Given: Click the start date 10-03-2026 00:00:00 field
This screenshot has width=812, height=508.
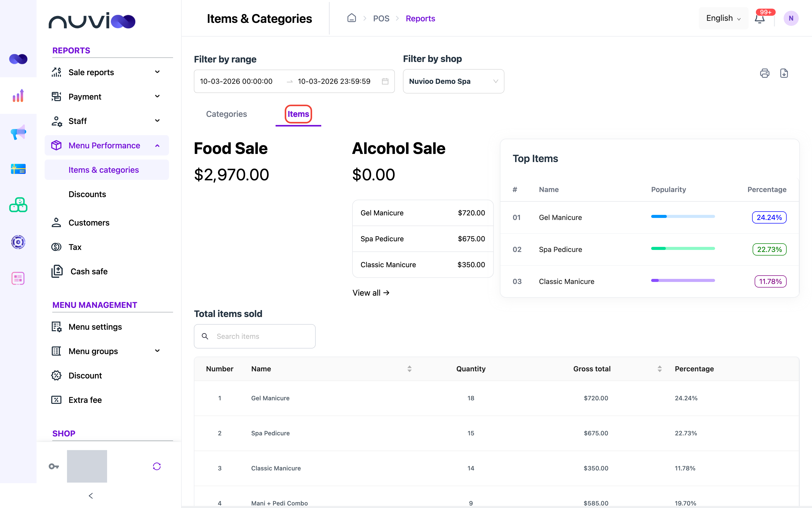Looking at the screenshot, I should coord(236,81).
